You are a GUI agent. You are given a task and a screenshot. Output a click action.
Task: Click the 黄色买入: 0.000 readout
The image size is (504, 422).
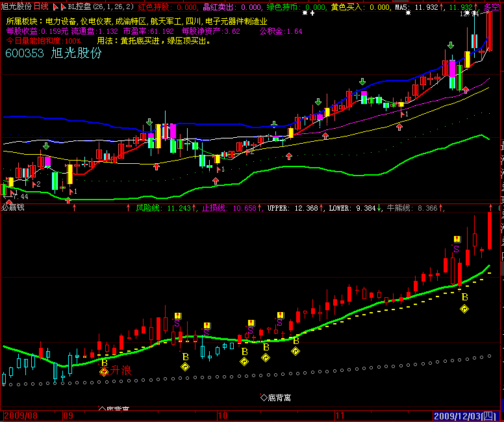(x=360, y=7)
